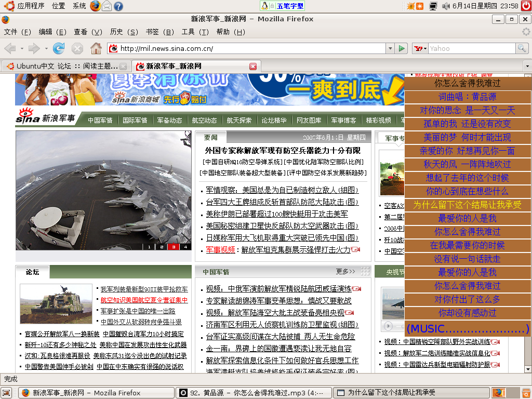The width and height of the screenshot is (532, 399).
Task: Switch to the 为什么留下这个结局让我承受 taskbar window
Action: [x=412, y=393]
